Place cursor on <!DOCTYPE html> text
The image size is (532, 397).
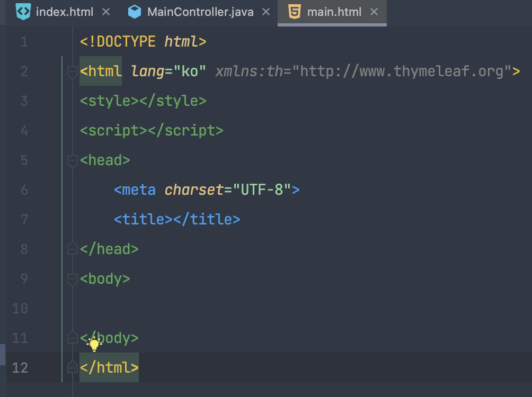143,42
